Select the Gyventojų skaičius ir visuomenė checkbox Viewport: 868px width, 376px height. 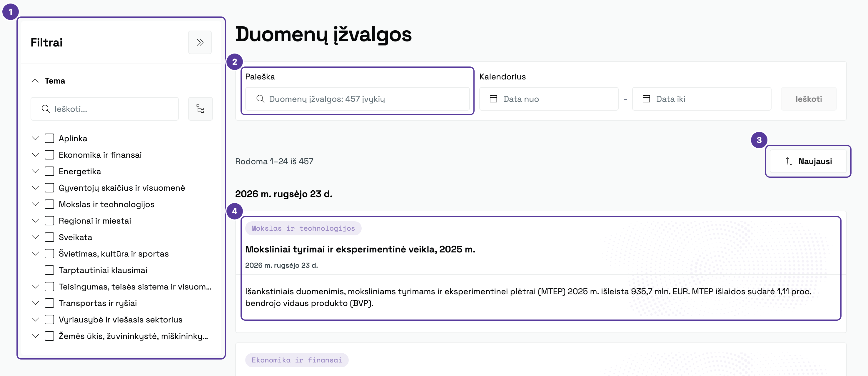(x=49, y=188)
